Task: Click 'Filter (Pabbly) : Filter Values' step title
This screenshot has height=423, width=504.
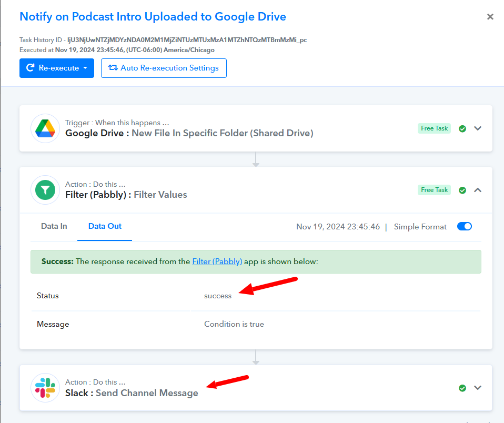Action: tap(126, 195)
